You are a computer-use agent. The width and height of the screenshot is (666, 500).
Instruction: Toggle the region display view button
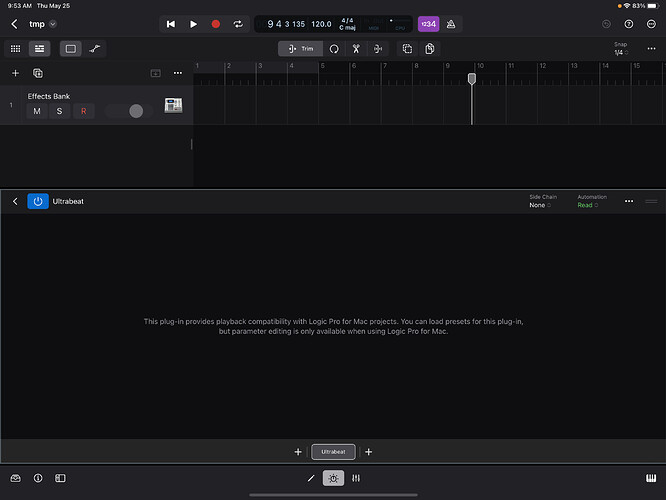tap(71, 49)
